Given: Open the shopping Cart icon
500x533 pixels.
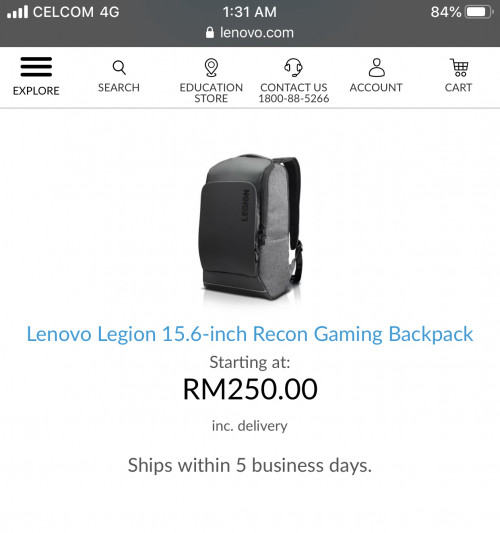Looking at the screenshot, I should tap(459, 67).
